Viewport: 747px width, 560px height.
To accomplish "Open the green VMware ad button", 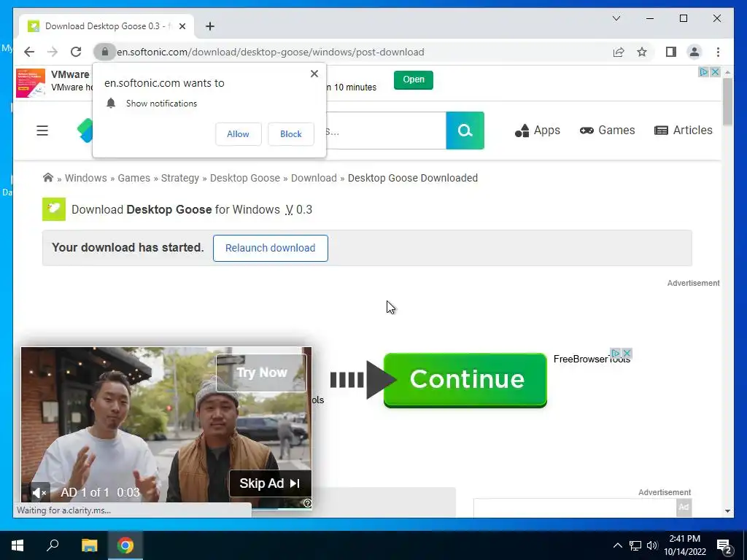I will tap(414, 79).
